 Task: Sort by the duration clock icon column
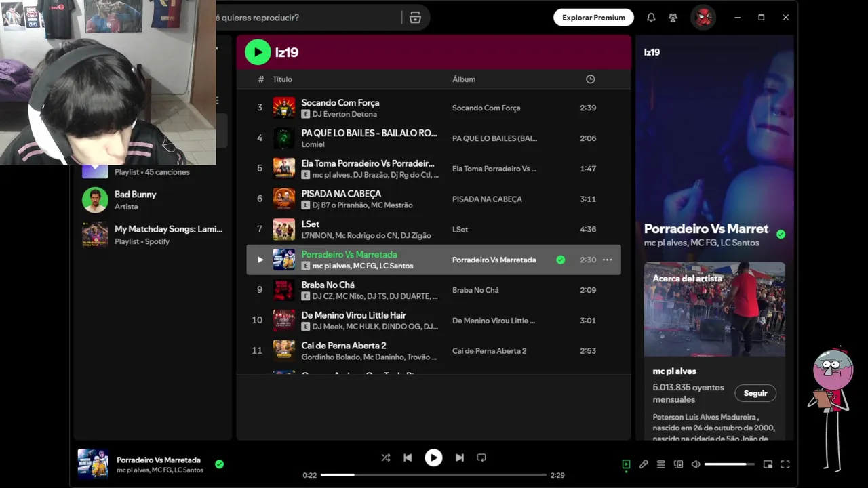click(590, 79)
